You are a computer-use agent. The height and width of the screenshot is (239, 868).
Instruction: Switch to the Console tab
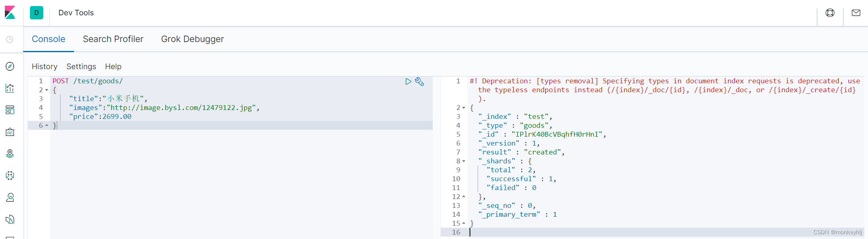[48, 39]
